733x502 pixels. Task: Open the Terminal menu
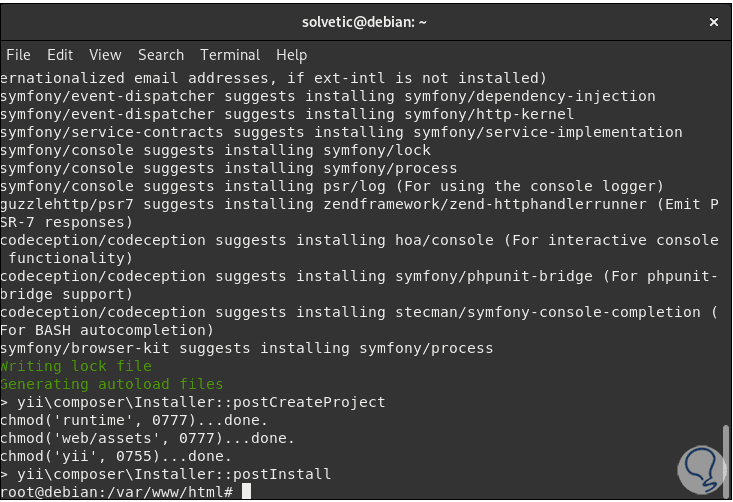point(230,55)
